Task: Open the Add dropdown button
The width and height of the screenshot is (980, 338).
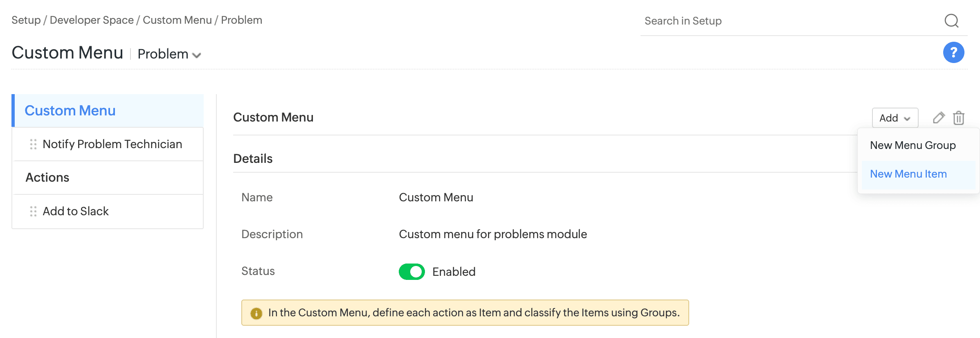Action: point(895,118)
